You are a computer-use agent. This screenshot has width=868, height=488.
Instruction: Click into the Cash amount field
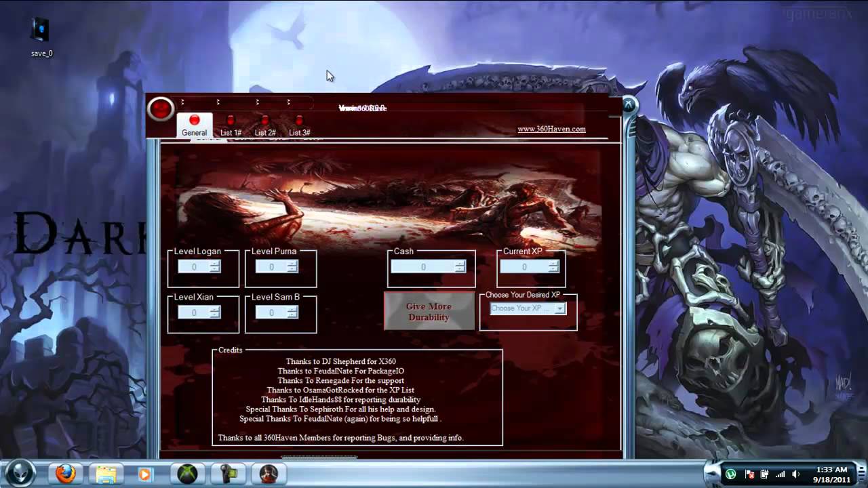tap(423, 267)
